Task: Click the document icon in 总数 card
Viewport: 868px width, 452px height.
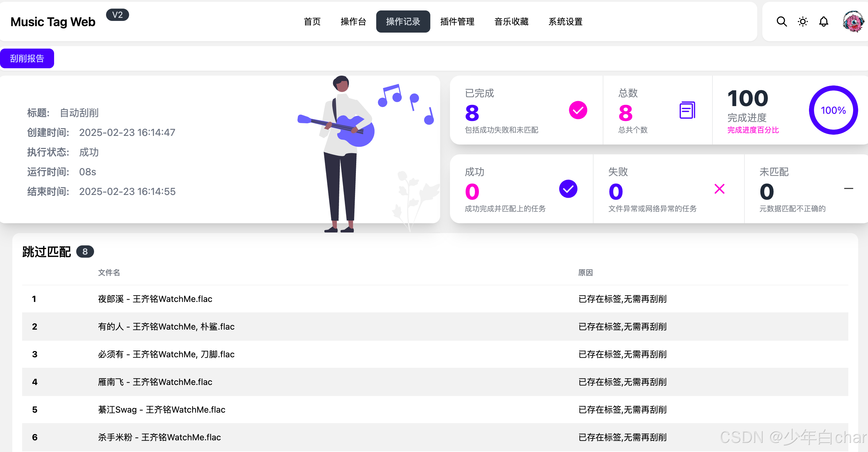Action: click(687, 110)
